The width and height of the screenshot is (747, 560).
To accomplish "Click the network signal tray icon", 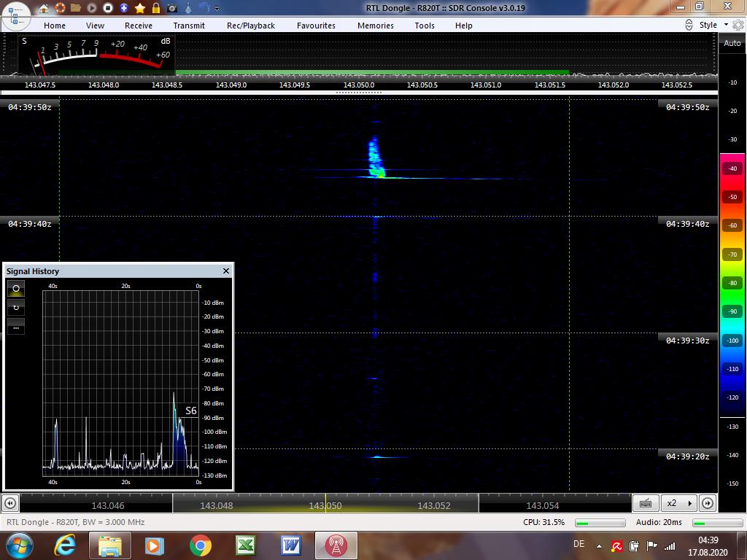I will click(x=670, y=545).
